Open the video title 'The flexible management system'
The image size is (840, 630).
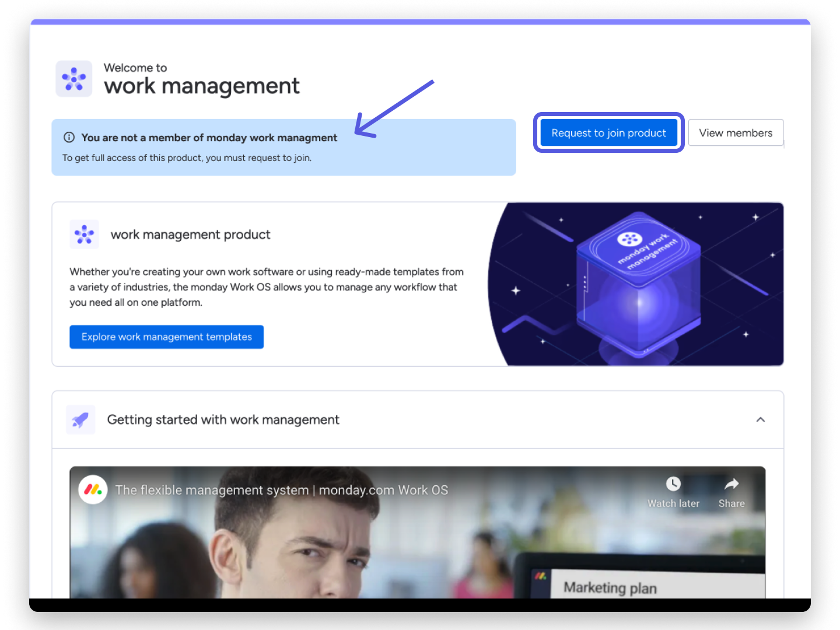[x=282, y=490]
